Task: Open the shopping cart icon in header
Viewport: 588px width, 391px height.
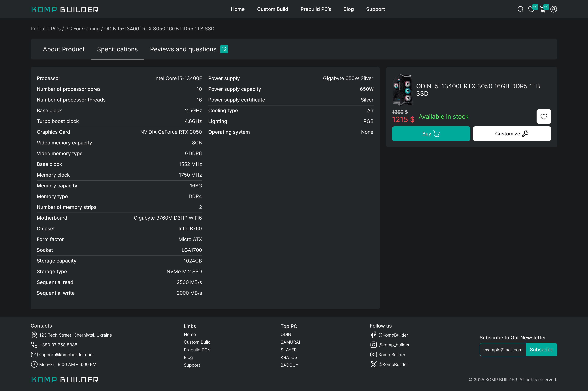Action: click(x=542, y=10)
